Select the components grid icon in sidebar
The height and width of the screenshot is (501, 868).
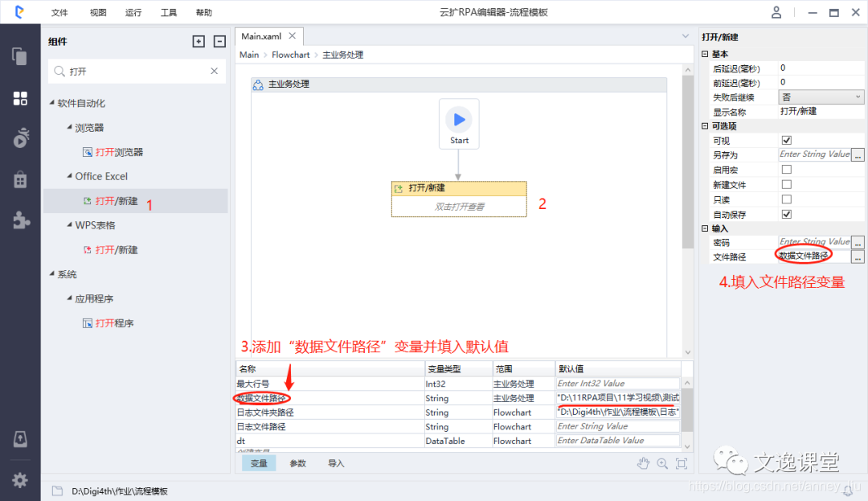pyautogui.click(x=20, y=99)
